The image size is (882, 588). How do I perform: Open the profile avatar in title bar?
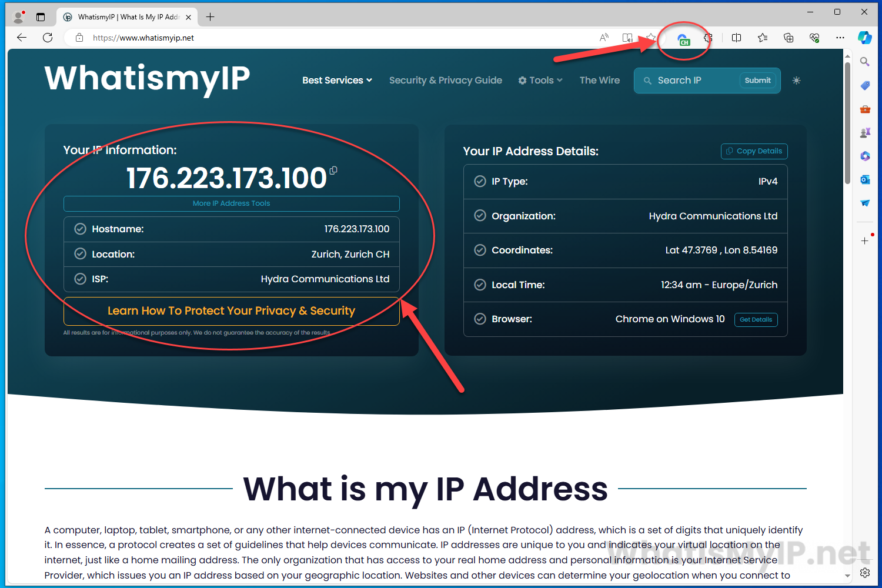19,16
